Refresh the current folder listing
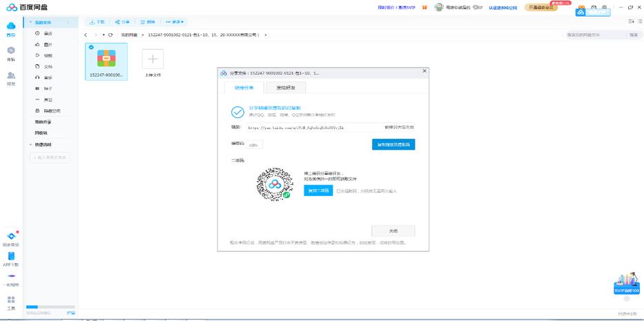The image size is (644, 321). click(110, 35)
